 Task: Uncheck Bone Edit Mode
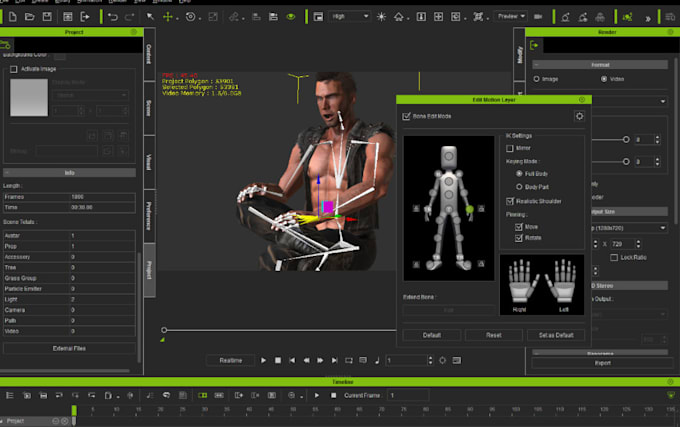click(406, 116)
